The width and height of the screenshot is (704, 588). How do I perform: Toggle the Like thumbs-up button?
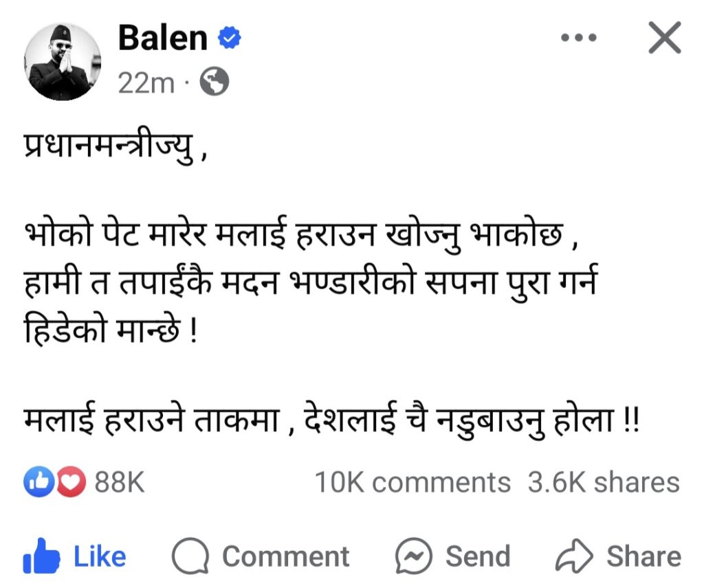[41, 556]
